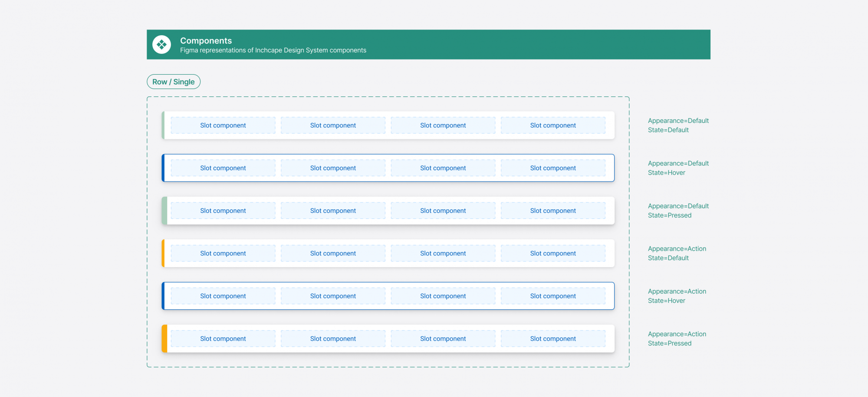
Task: Click the pale green accent bar on the Default/Default row
Action: (x=163, y=126)
